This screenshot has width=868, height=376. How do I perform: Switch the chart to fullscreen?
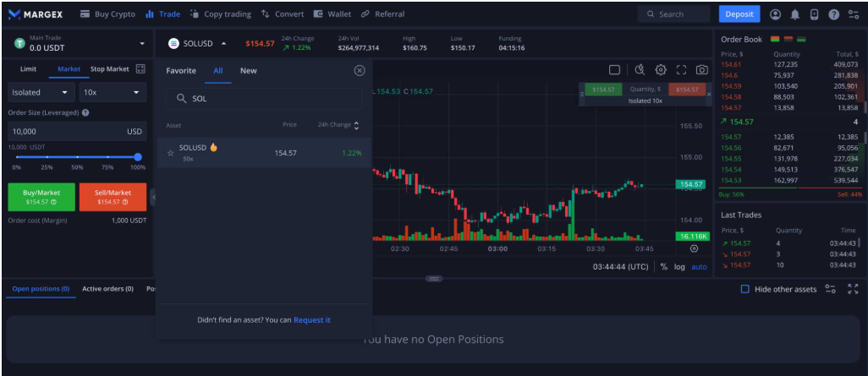point(681,70)
